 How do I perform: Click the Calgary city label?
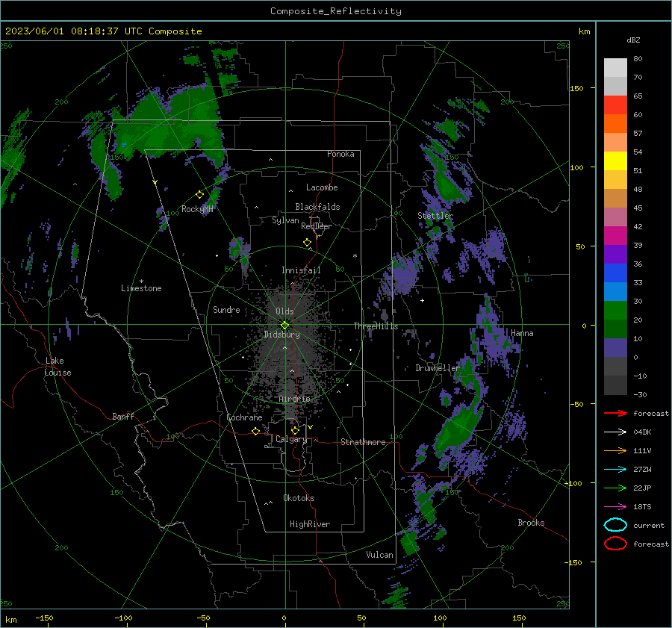point(291,439)
